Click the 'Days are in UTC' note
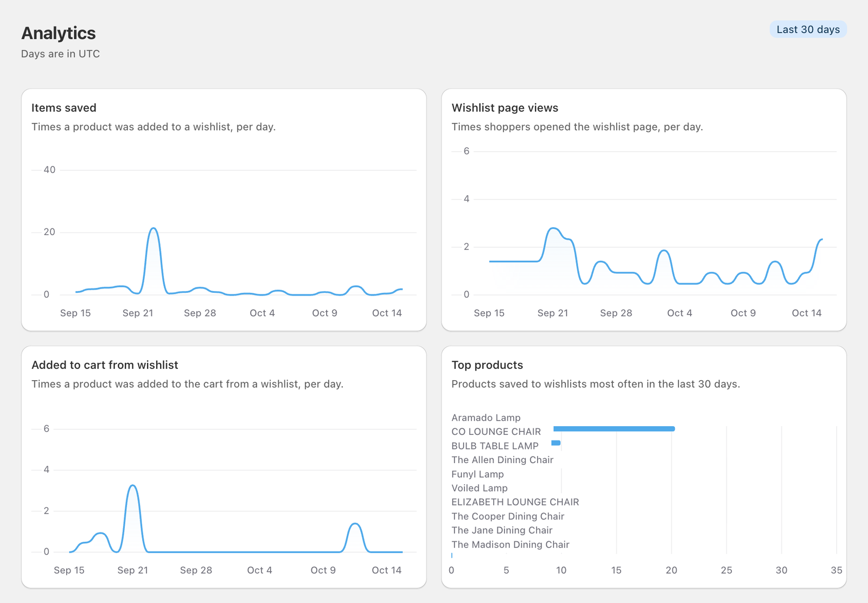The image size is (868, 603). pos(60,54)
